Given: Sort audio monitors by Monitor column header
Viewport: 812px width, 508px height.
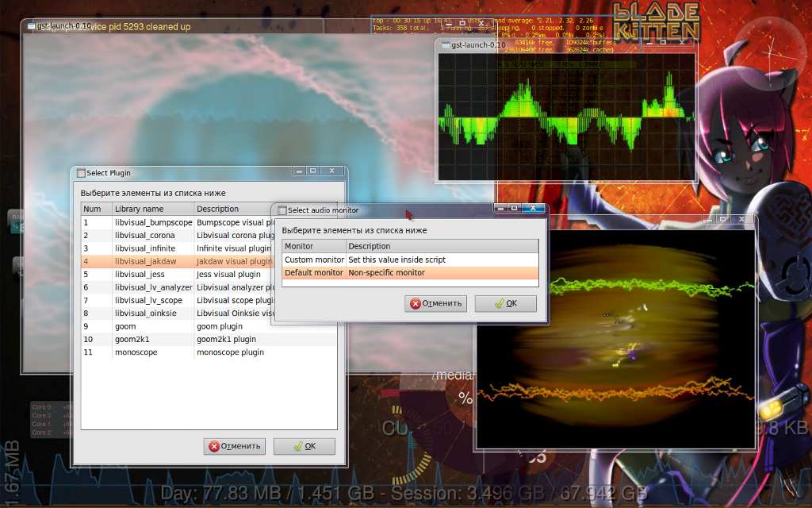Looking at the screenshot, I should click(x=314, y=246).
